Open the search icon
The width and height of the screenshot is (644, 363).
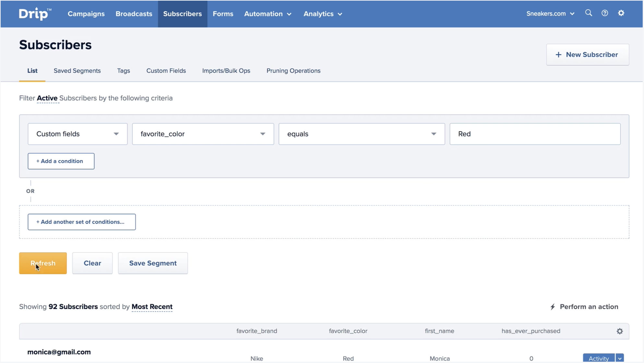click(x=588, y=13)
